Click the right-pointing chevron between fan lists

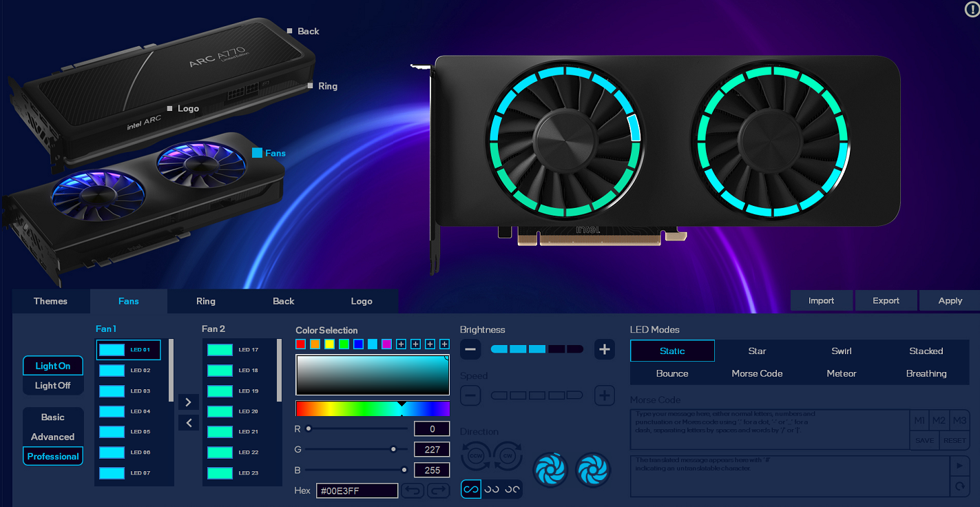188,402
